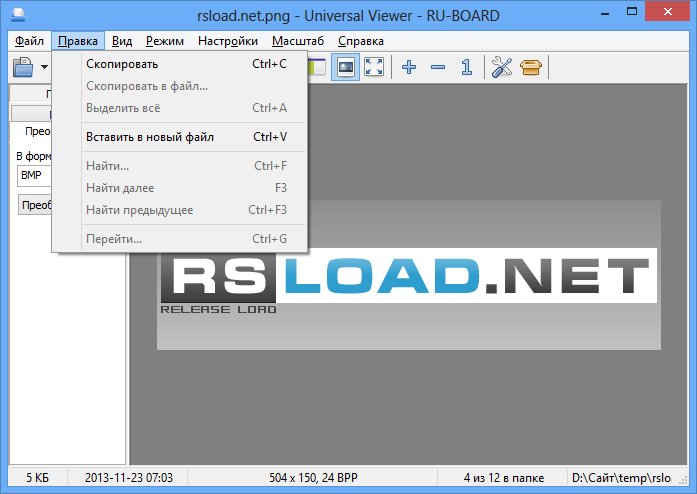Close the Universal Viewer window
697x494 pixels.
pyautogui.click(x=668, y=12)
